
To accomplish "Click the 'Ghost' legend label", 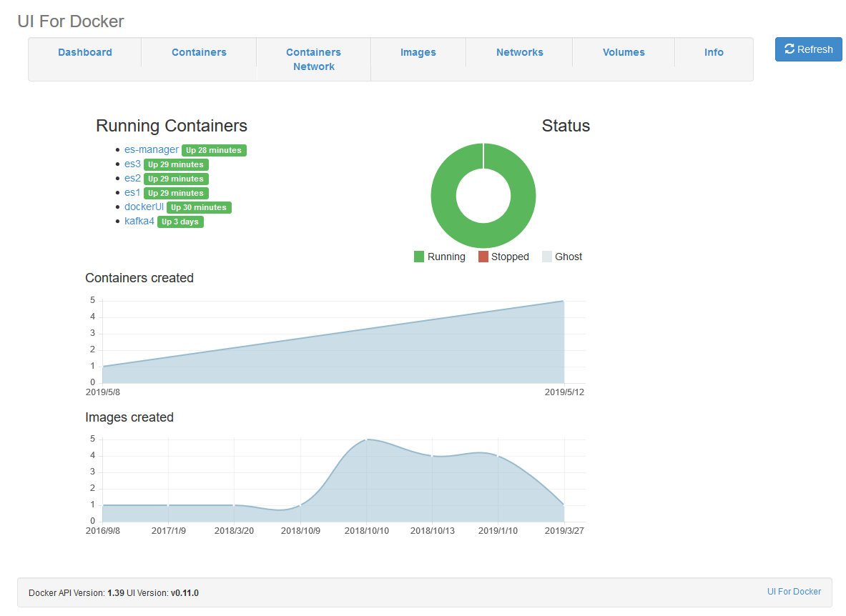I will [x=568, y=257].
